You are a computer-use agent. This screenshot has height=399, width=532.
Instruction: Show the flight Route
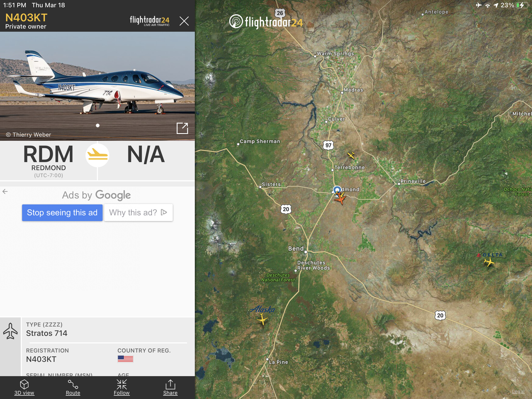tap(73, 387)
